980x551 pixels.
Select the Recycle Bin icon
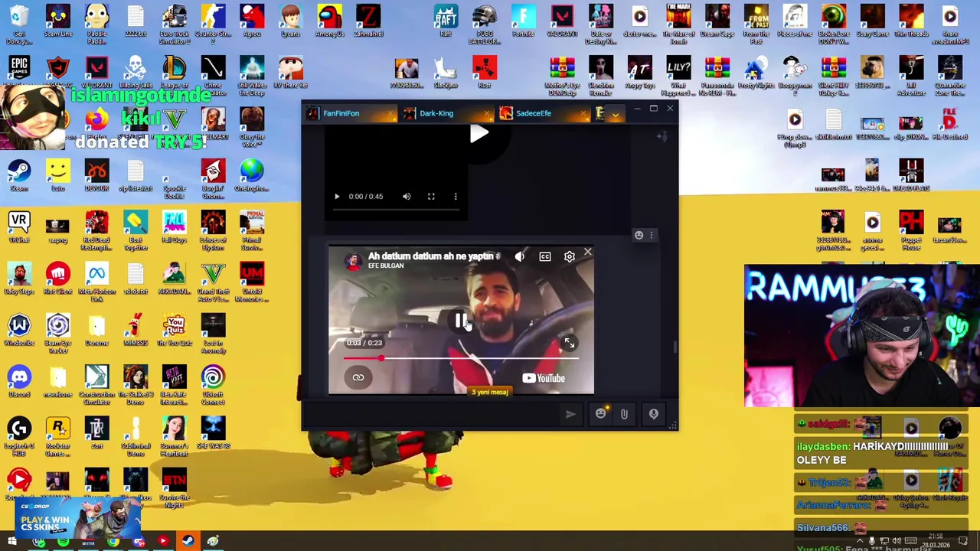click(19, 23)
